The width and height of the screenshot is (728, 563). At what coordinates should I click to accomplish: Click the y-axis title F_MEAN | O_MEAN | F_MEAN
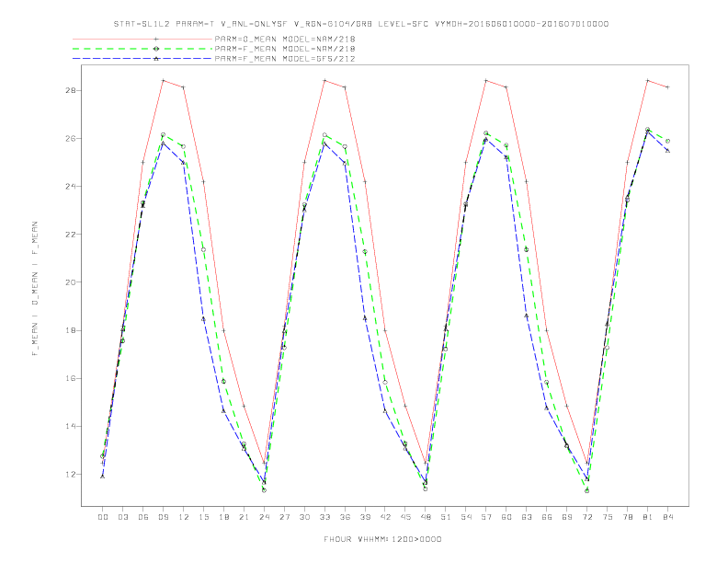coord(34,289)
